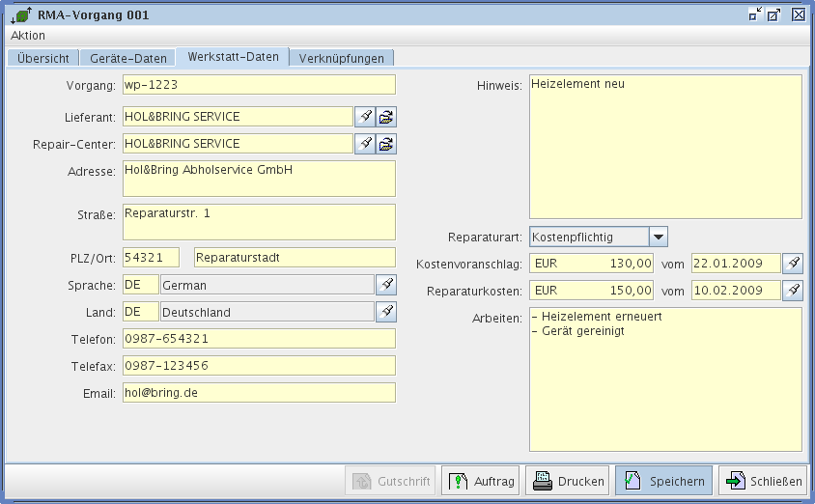Open the Aktion menu
This screenshot has height=504, width=815.
(x=28, y=35)
